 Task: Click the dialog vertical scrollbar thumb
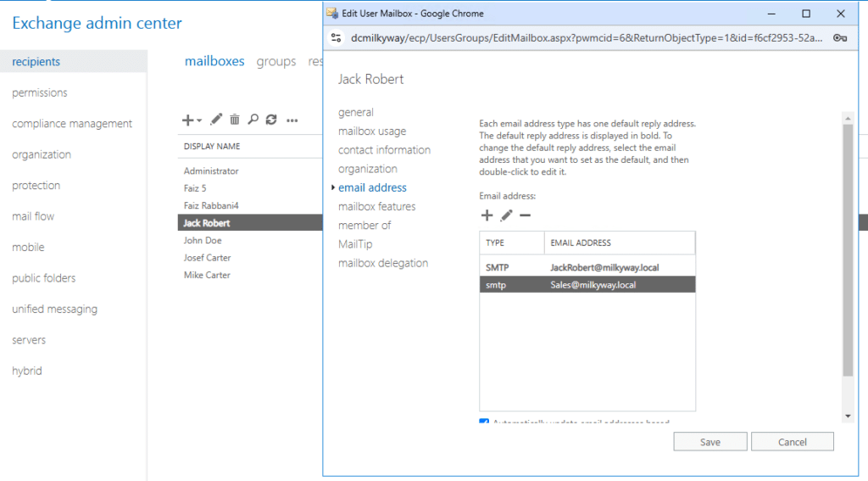click(x=848, y=250)
